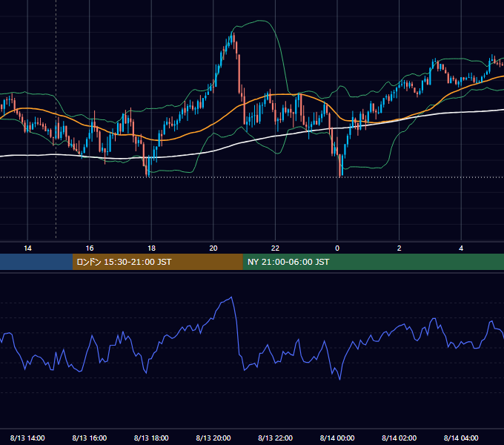Click the blue session bar left of ロンドン

(36, 262)
